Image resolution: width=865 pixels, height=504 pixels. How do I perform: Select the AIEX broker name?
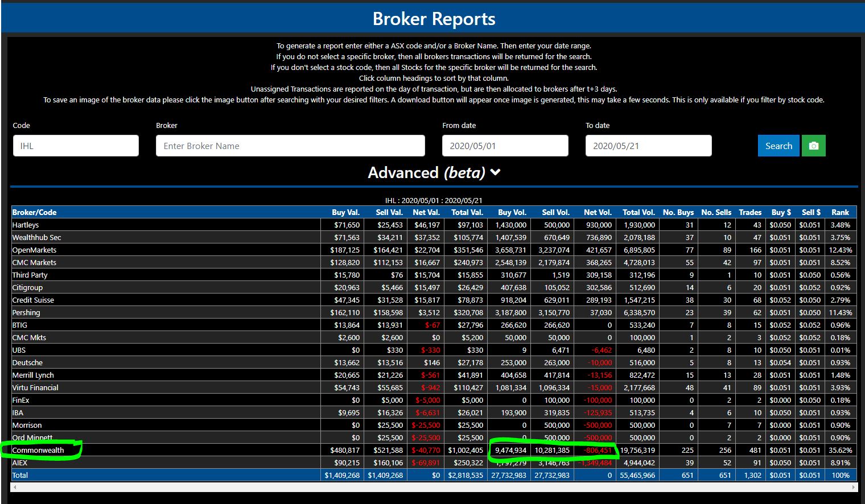click(x=20, y=462)
